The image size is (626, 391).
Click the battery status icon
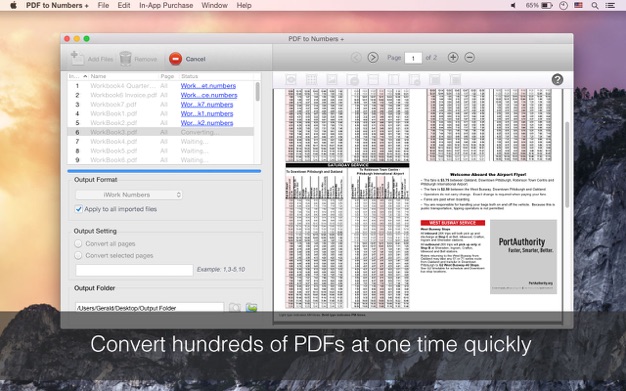click(547, 6)
